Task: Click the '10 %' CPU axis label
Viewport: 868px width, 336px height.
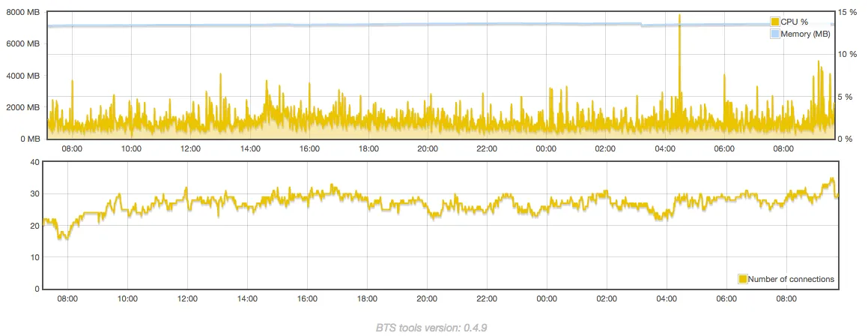Action: [848, 54]
